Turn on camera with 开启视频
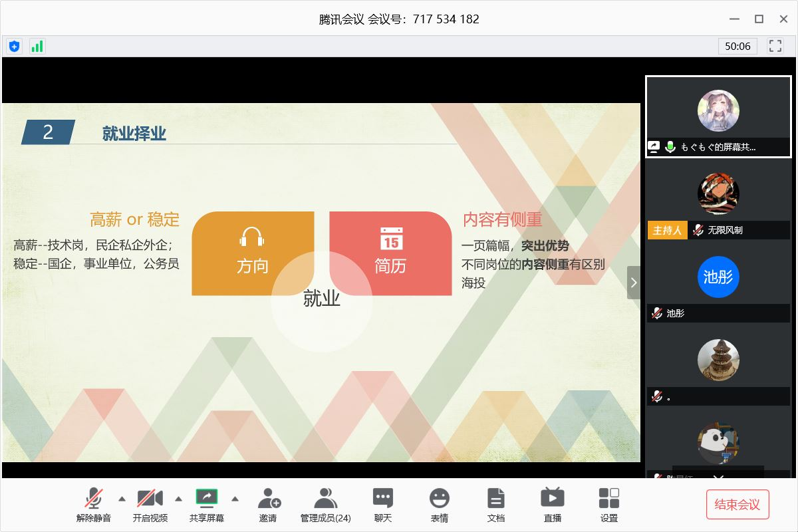This screenshot has height=532, width=798. [150, 504]
